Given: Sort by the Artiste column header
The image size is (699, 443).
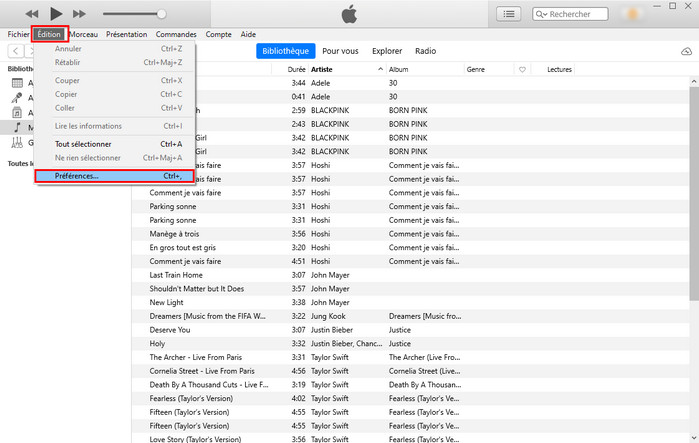Looking at the screenshot, I should pyautogui.click(x=322, y=69).
